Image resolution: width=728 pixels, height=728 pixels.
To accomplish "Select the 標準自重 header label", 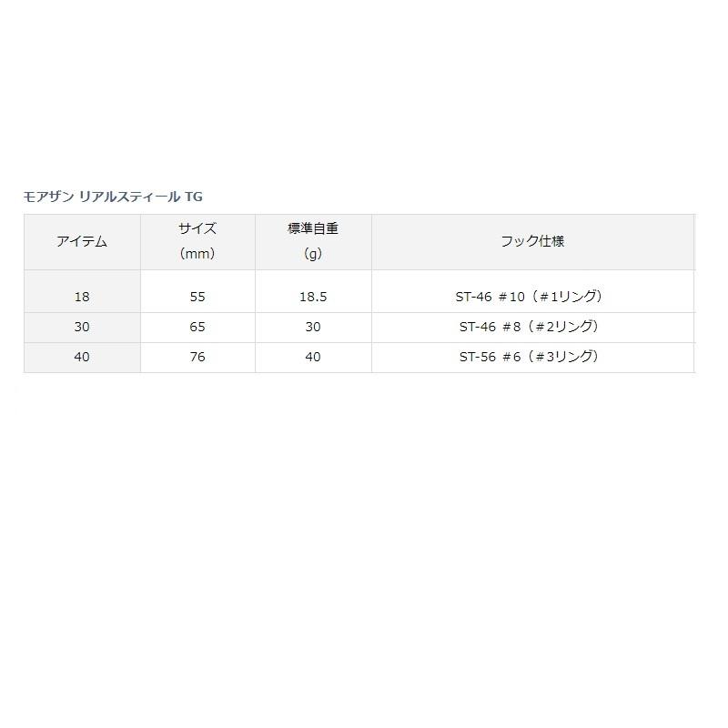I will 313,229.
